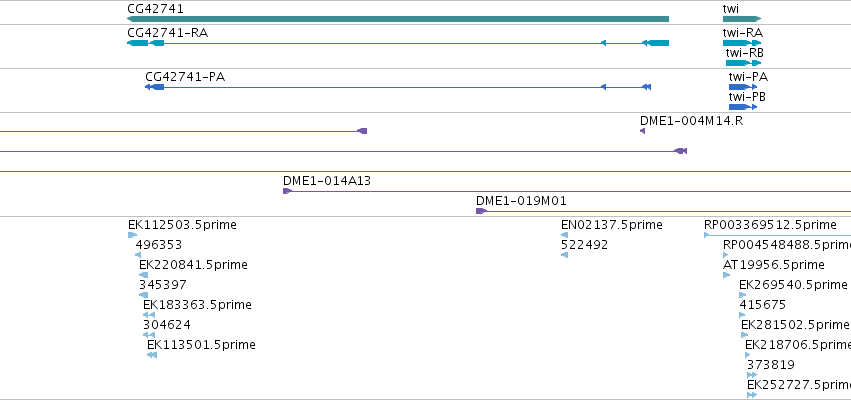851x400 pixels.
Task: Click the arrow glyph under DME1-004M14.R
Action: (x=643, y=131)
